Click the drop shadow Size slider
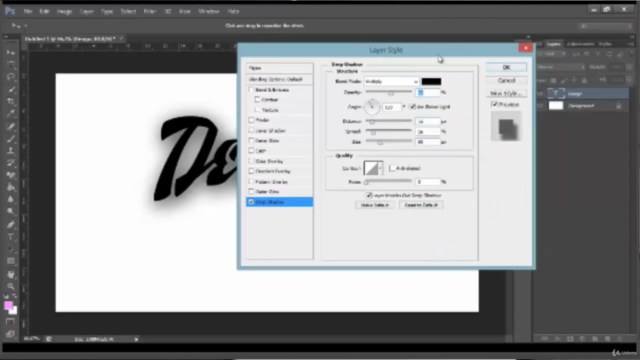 click(x=389, y=142)
